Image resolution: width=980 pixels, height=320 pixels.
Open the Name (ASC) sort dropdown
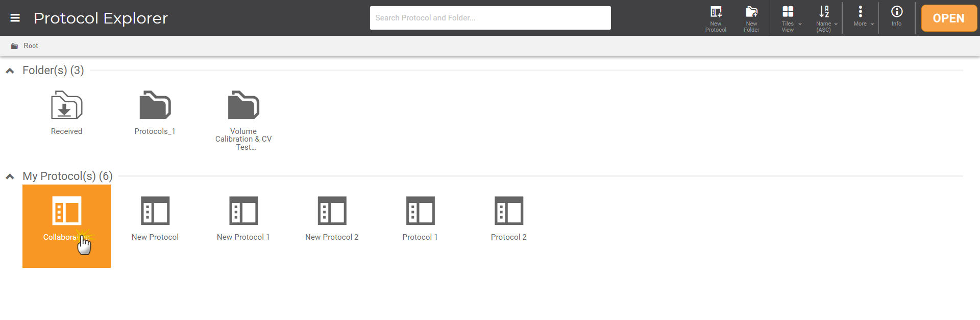(x=825, y=18)
